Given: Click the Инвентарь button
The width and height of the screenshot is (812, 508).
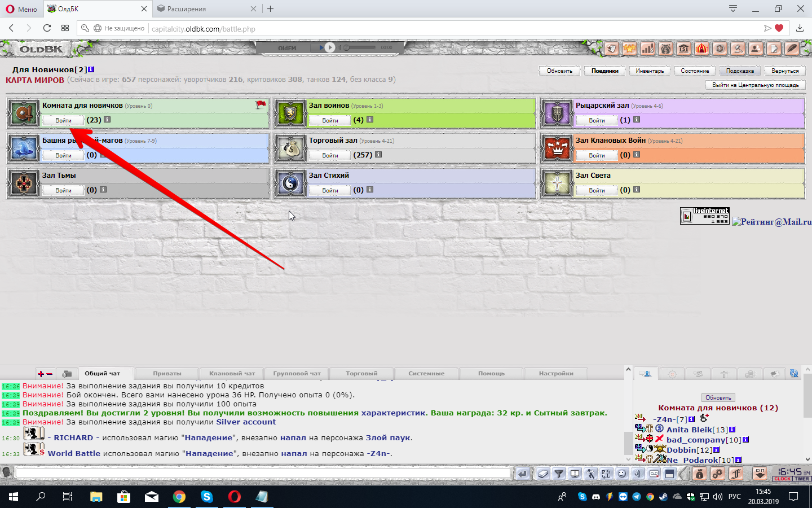Looking at the screenshot, I should [x=650, y=71].
